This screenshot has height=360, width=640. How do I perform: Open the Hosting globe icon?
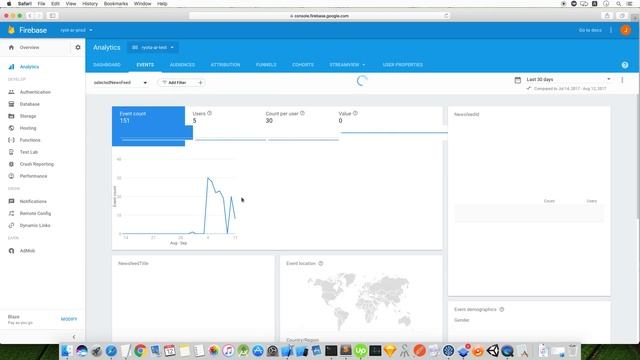11,128
